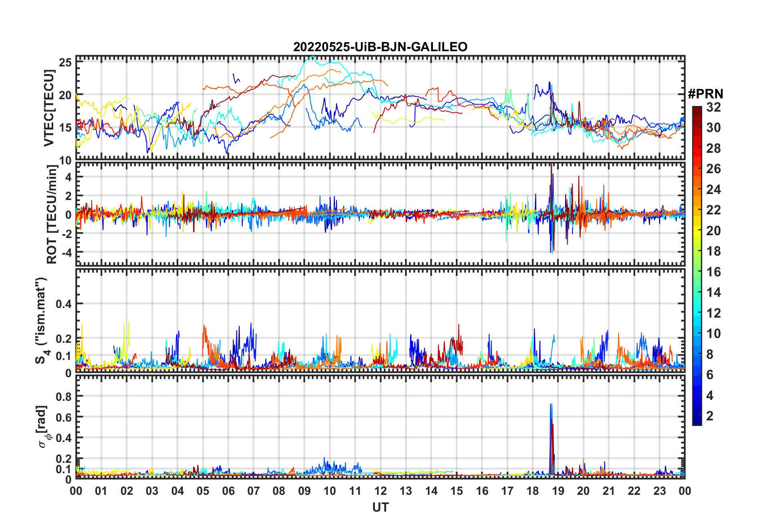Click VTEC axis tick label "15"
Viewport: 761px width, 532px height.
65,128
